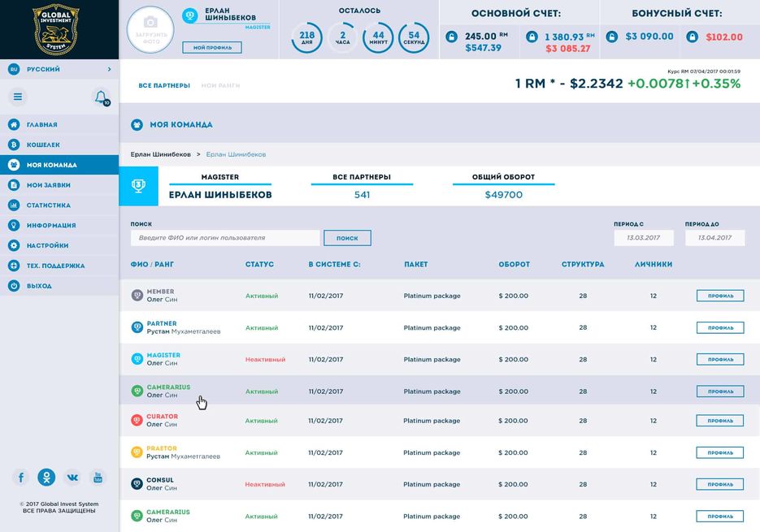Click the yellow PRAETOR rank icon
The height and width of the screenshot is (532, 760).
(x=137, y=452)
